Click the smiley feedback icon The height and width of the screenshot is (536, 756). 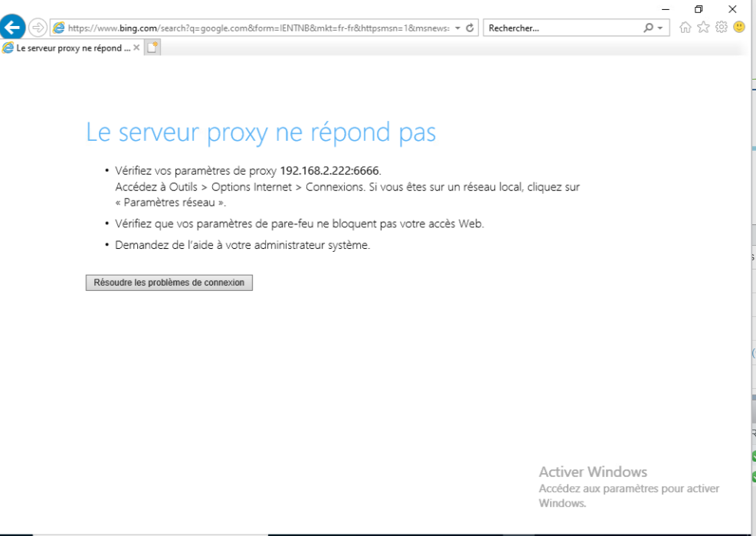[x=739, y=28]
